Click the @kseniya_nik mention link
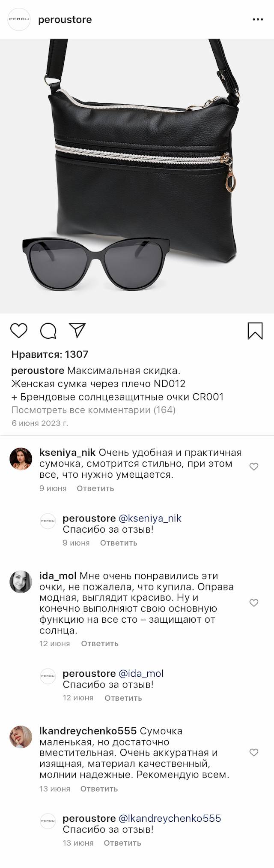 click(x=150, y=518)
